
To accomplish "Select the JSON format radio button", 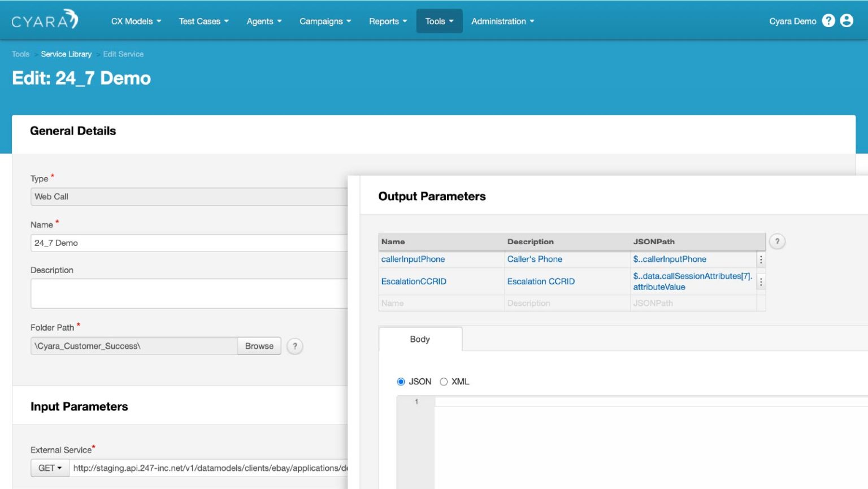I will [x=401, y=382].
